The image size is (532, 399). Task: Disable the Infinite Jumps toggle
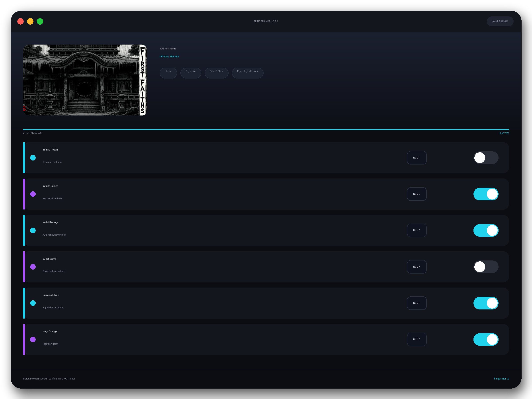pos(486,194)
